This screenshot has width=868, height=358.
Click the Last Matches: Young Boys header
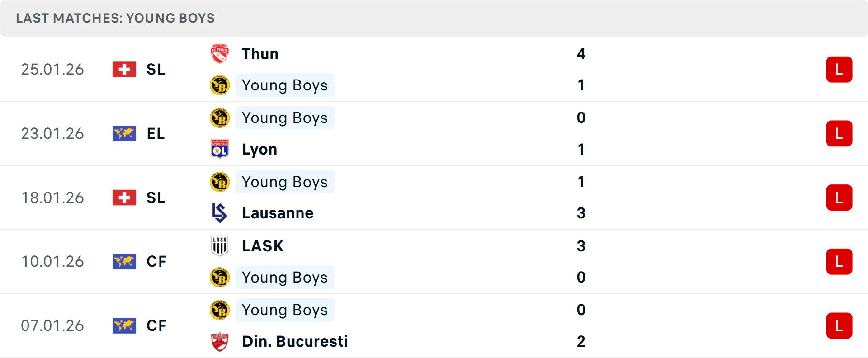115,18
